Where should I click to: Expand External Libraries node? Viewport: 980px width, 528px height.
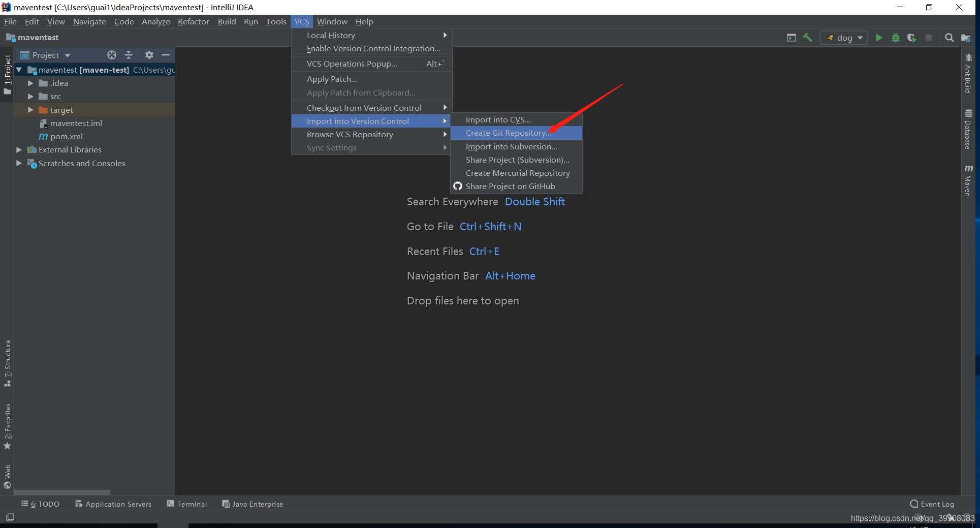pos(19,149)
